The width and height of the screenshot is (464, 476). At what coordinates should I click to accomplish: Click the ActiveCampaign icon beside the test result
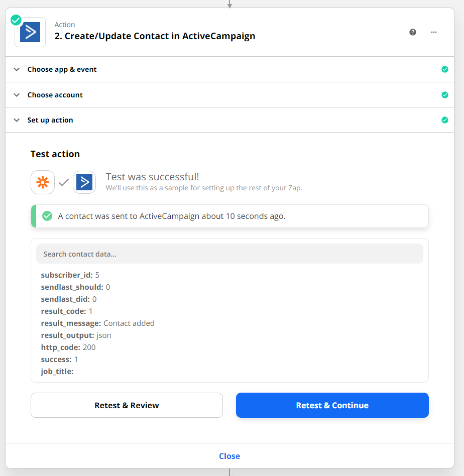84,182
